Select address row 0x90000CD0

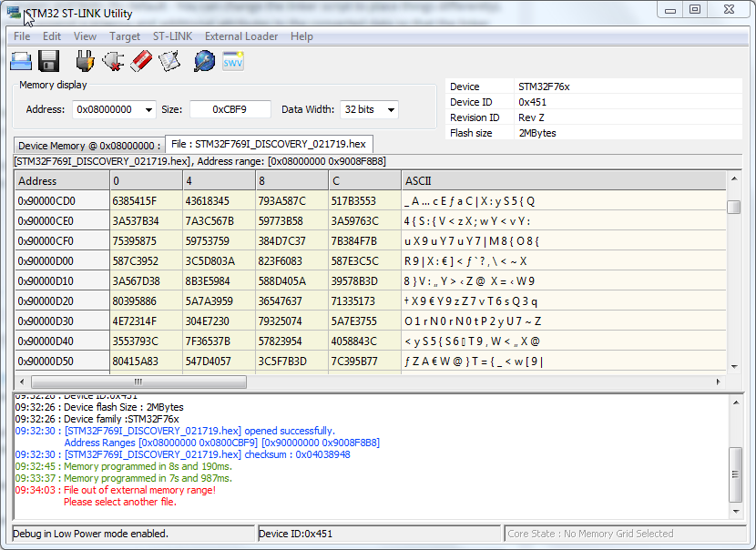62,201
